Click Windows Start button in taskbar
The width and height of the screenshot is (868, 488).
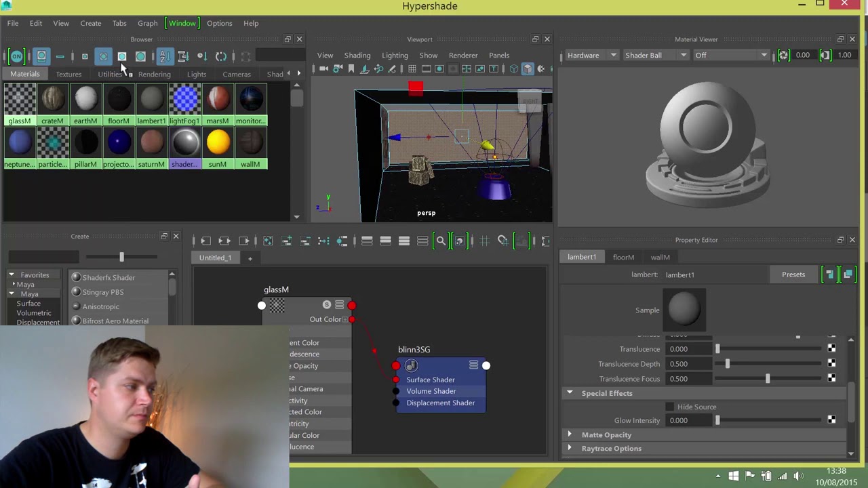733,476
